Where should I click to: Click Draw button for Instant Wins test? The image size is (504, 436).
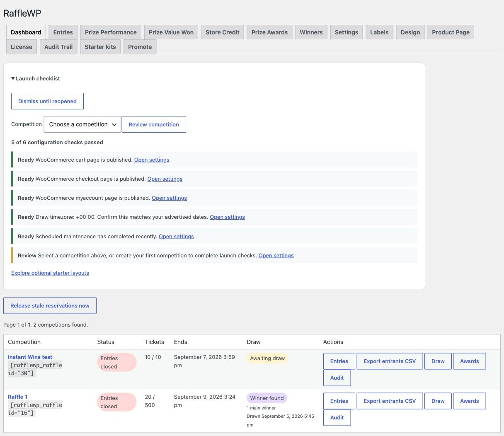438,361
